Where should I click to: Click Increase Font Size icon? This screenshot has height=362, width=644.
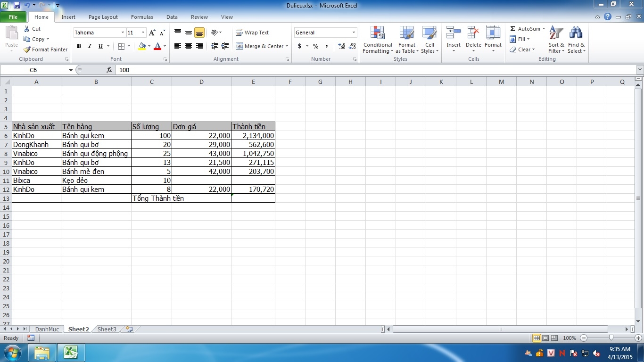point(152,33)
